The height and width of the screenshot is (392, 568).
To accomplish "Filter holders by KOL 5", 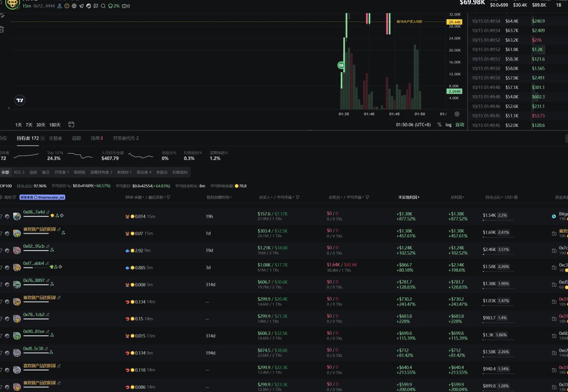I will pos(19,172).
